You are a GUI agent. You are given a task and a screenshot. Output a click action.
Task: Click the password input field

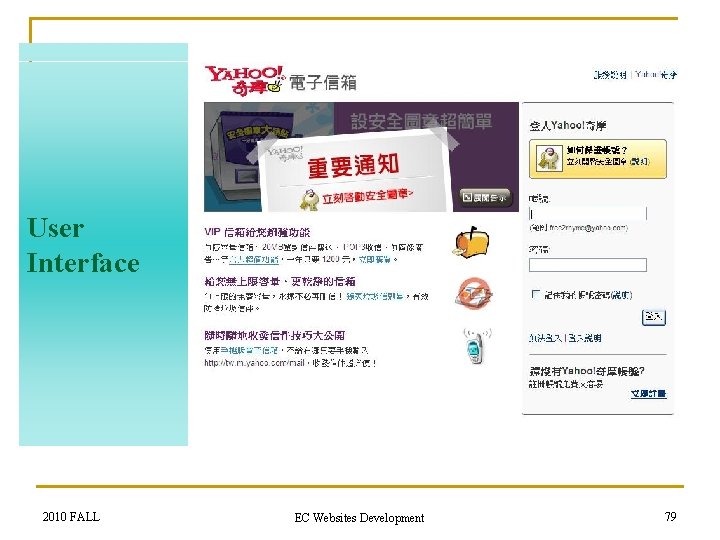pyautogui.click(x=588, y=265)
